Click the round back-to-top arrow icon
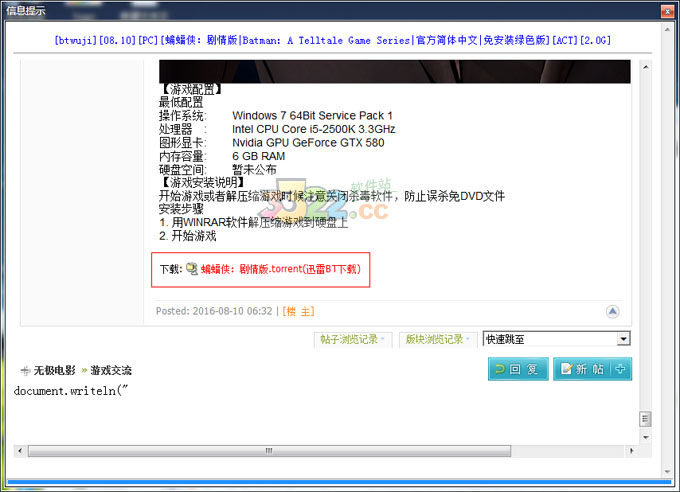 [612, 311]
